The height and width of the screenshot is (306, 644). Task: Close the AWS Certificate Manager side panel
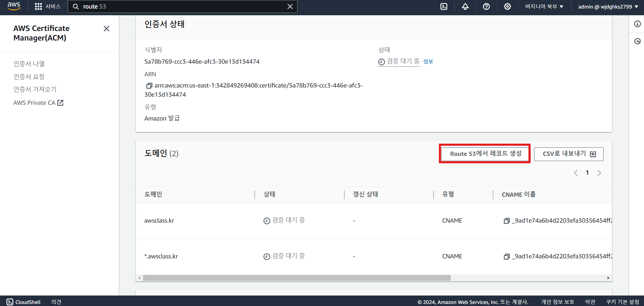pos(107,29)
